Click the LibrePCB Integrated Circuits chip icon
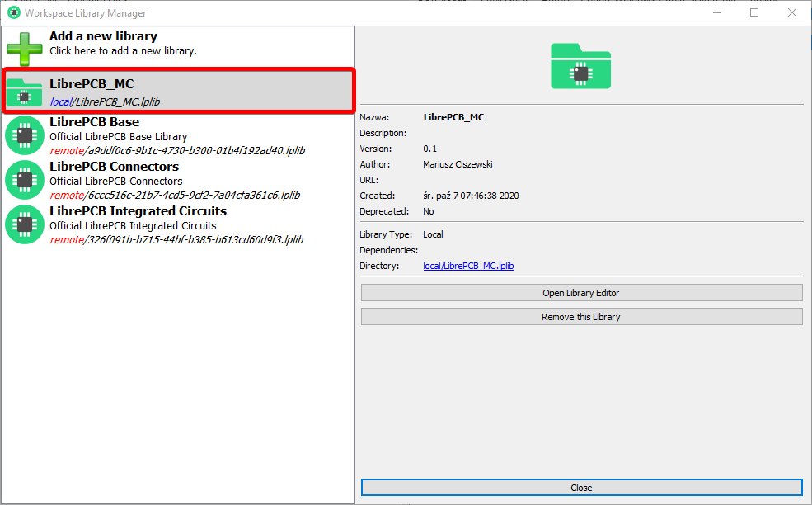This screenshot has height=505, width=812. coord(25,224)
